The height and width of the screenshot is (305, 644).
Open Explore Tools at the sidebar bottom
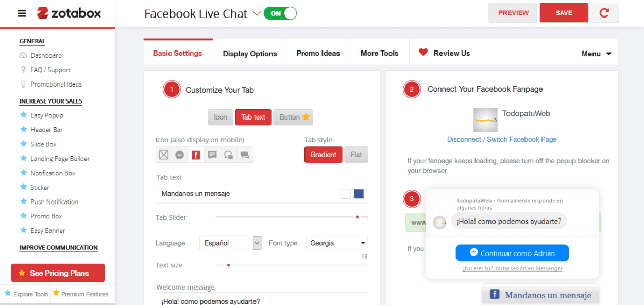point(26,294)
